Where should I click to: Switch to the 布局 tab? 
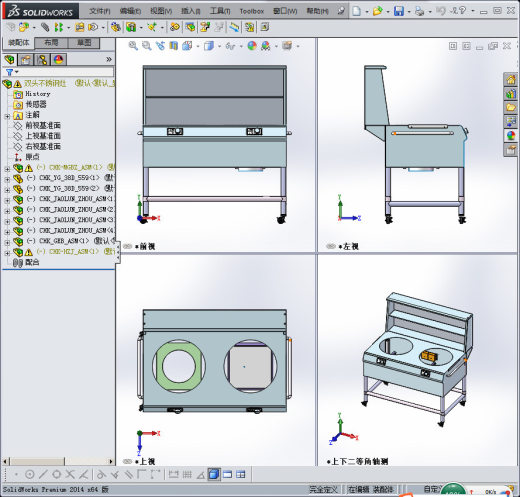click(x=51, y=43)
